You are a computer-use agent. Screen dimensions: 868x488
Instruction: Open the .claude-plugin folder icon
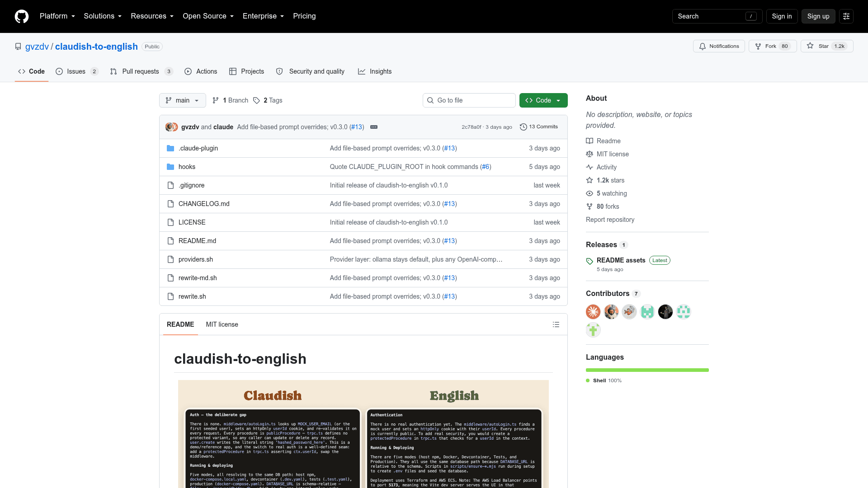click(x=170, y=148)
